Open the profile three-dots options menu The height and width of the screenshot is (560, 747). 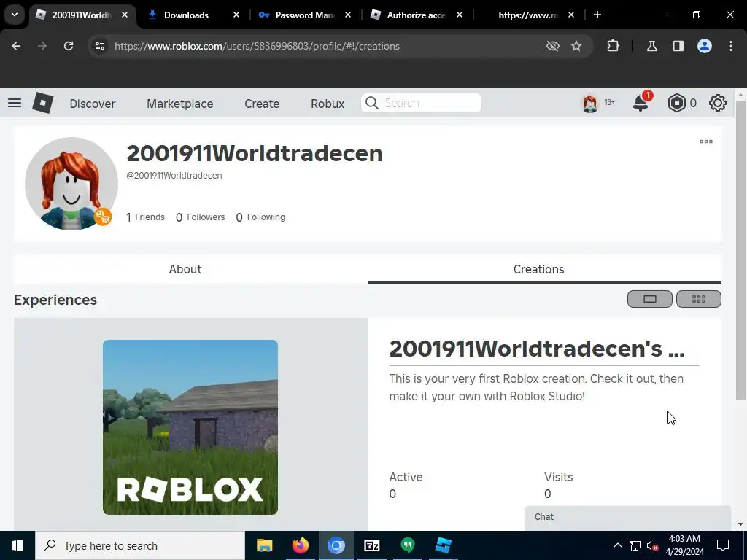tap(706, 141)
